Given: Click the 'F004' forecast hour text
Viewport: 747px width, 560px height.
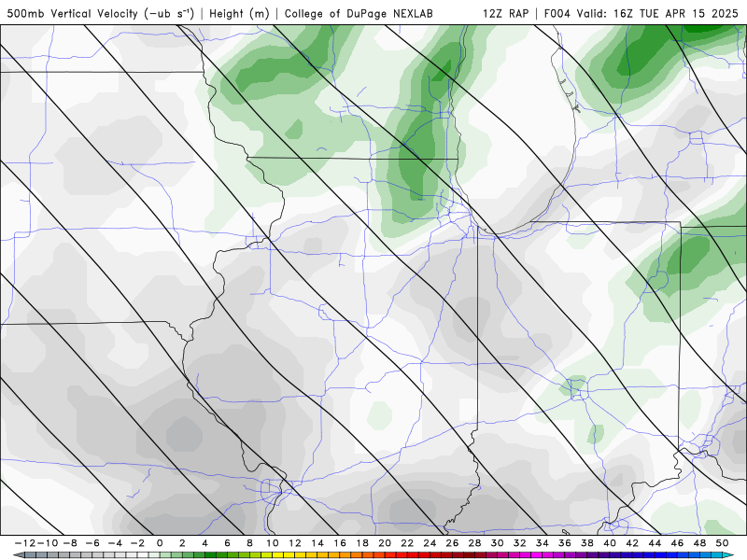Looking at the screenshot, I should coord(557,13).
